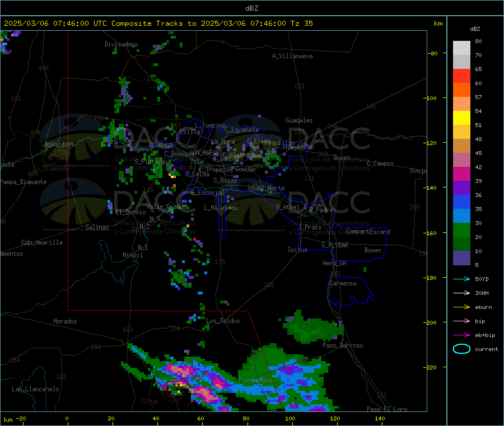Screen dimensions: 504x426
Task: Click the dBZ title at top
Action: [251, 8]
